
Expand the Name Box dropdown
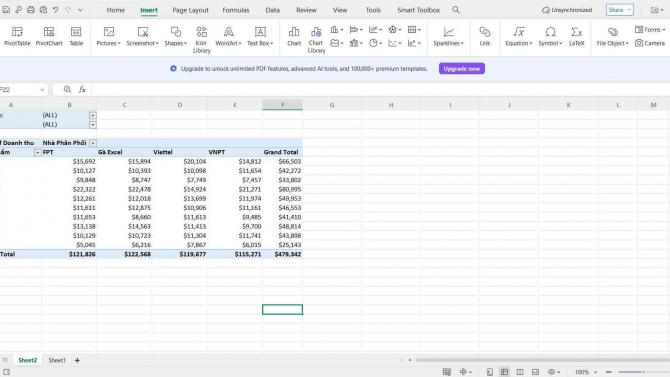[42, 90]
